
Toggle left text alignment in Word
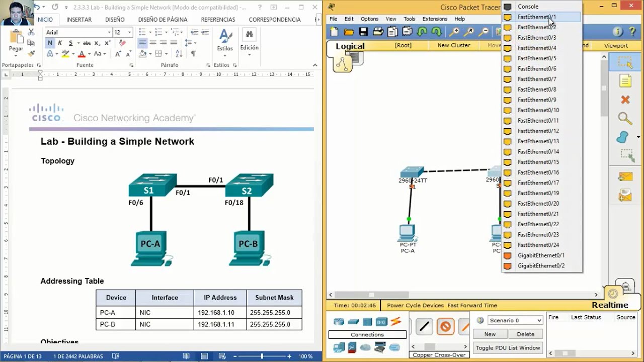pyautogui.click(x=142, y=43)
